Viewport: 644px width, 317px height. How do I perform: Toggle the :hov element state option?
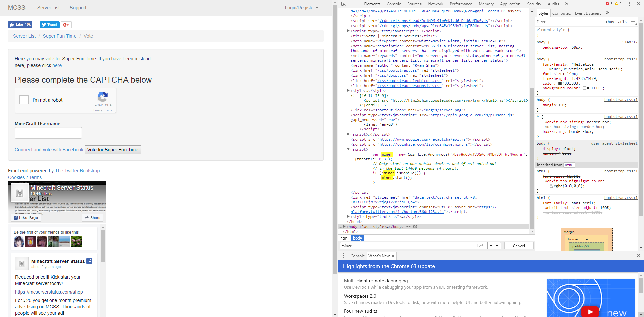(x=610, y=22)
